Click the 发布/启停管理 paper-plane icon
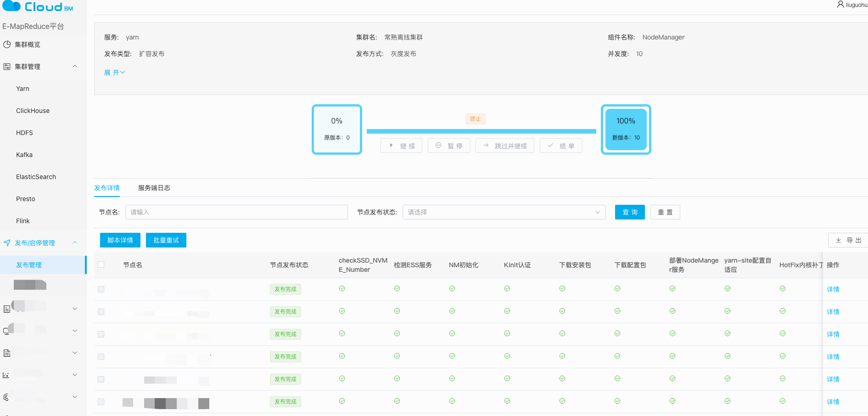Screen dimensions: 868x416 [x=7, y=243]
